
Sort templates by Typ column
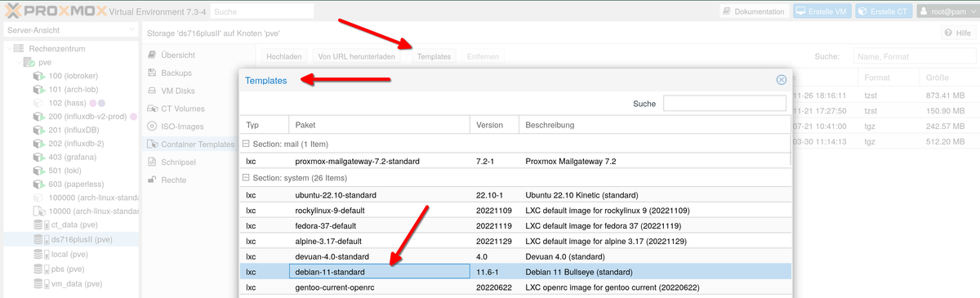264,125
